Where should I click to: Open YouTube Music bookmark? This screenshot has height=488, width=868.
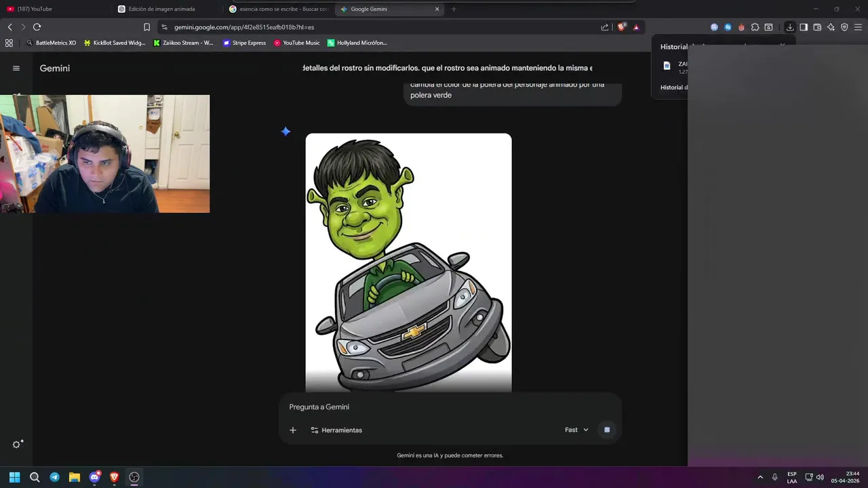tap(296, 43)
